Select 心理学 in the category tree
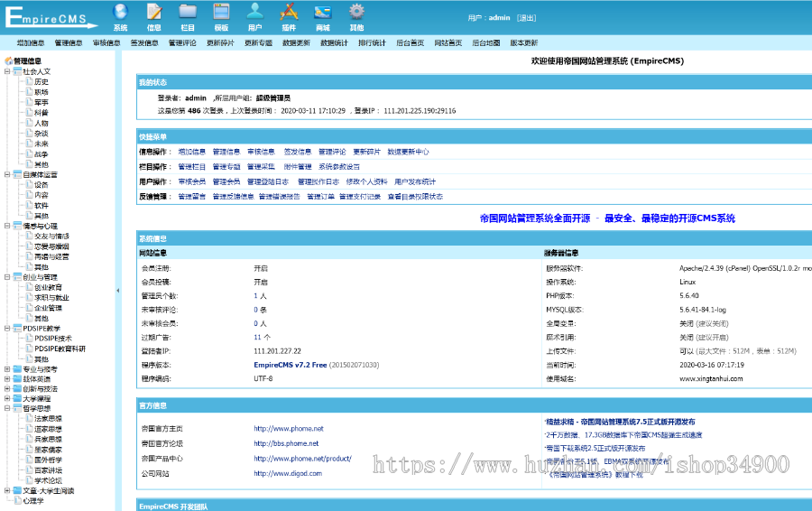The height and width of the screenshot is (511, 812). [x=33, y=501]
